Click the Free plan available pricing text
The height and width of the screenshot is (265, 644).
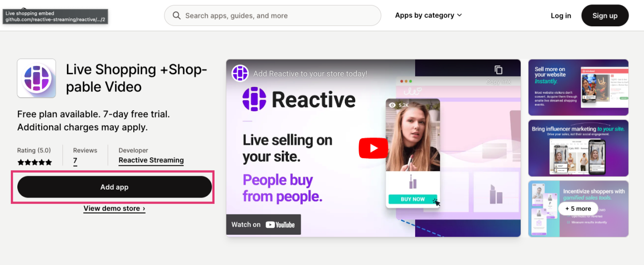pos(94,121)
